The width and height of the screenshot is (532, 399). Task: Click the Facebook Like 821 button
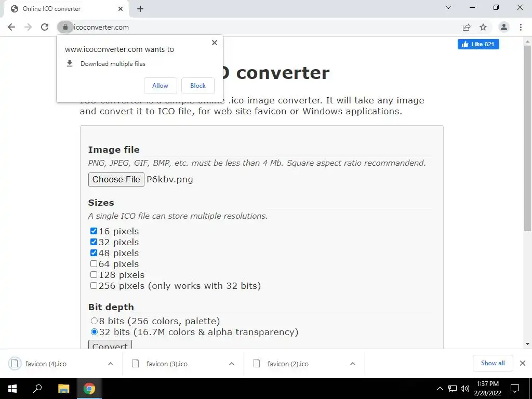[478, 44]
